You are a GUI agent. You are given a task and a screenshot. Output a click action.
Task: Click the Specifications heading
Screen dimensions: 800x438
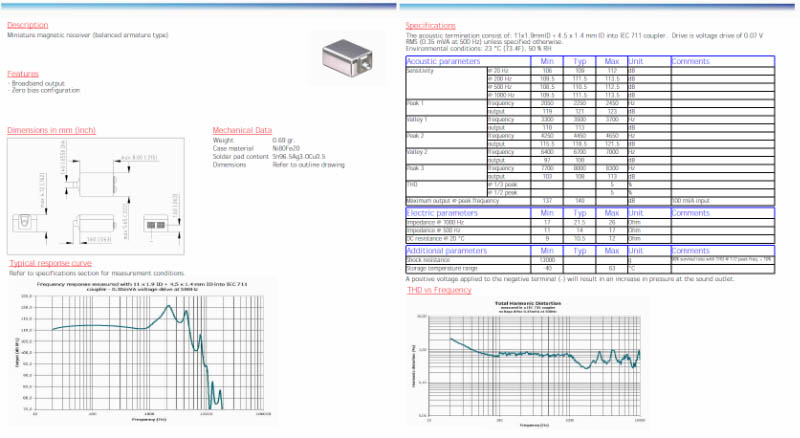pyautogui.click(x=431, y=26)
